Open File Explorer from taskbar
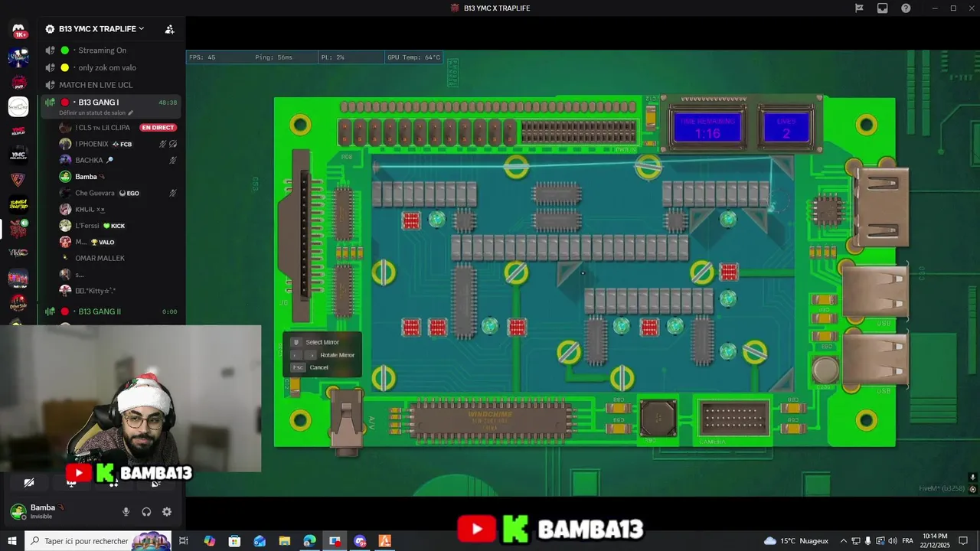This screenshot has height=551, width=980. tap(285, 541)
